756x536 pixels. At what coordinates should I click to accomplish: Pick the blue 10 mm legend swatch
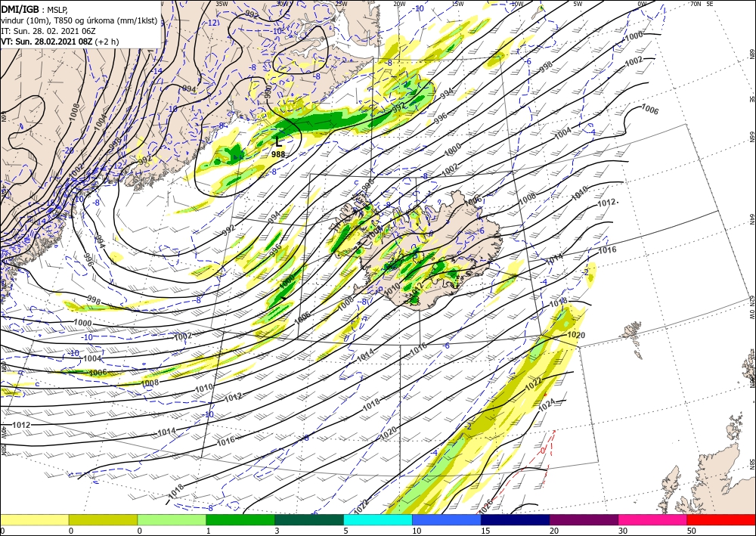(x=447, y=519)
